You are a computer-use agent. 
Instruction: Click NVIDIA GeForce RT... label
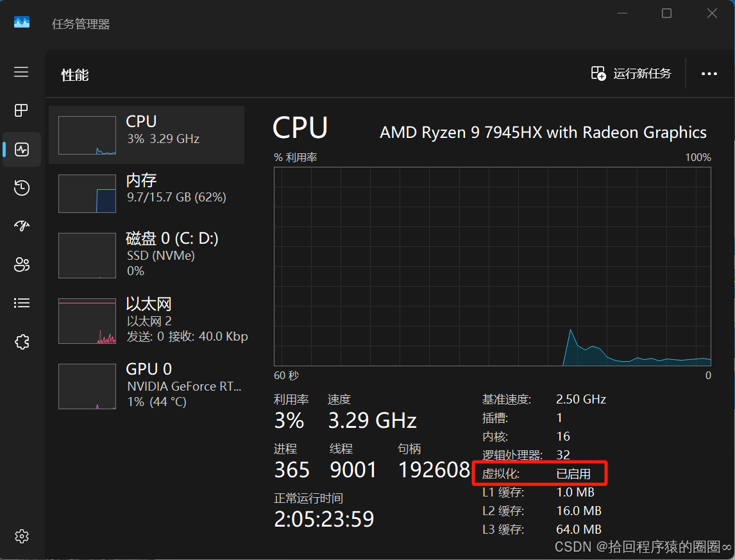click(184, 386)
